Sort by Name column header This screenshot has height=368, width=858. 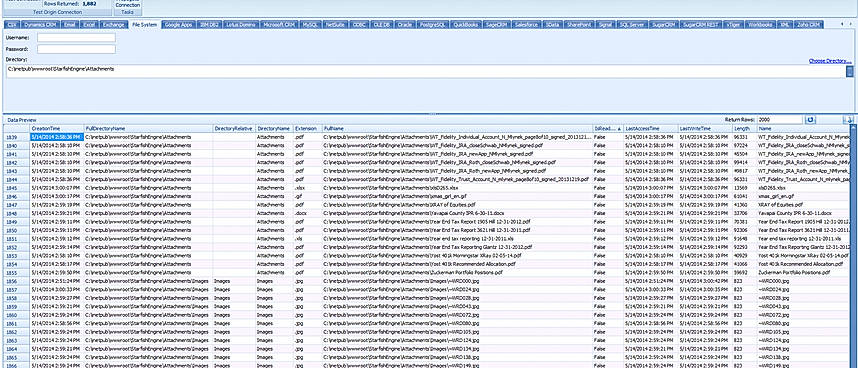[x=804, y=128]
